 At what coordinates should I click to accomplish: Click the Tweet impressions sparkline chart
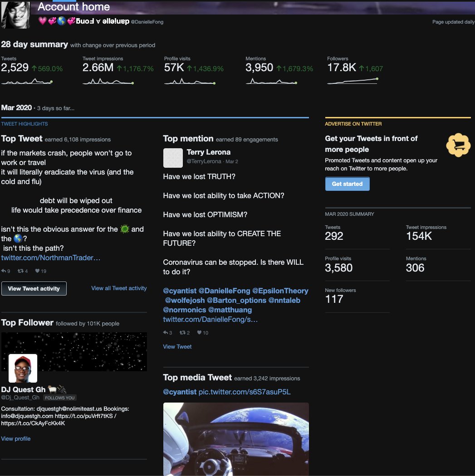108,81
